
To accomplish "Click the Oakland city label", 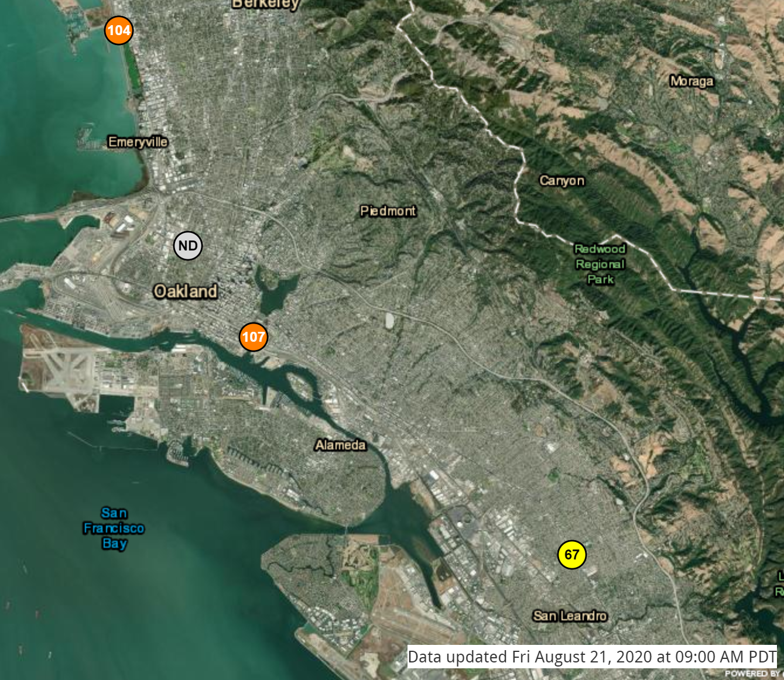I will click(185, 291).
